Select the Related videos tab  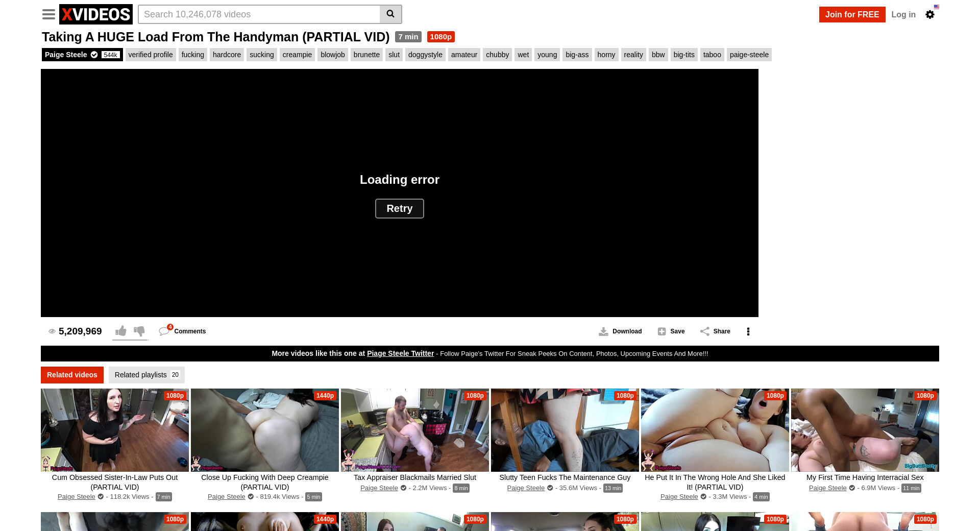pos(72,375)
